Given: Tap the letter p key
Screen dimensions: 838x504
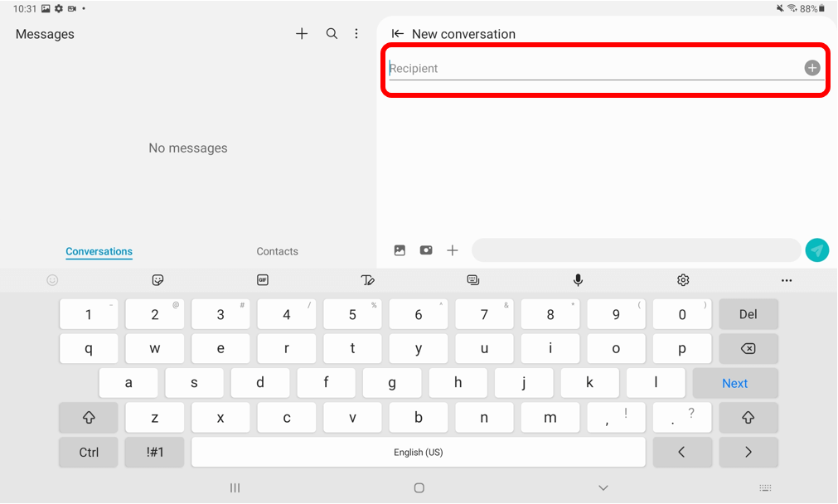Looking at the screenshot, I should pos(682,348).
